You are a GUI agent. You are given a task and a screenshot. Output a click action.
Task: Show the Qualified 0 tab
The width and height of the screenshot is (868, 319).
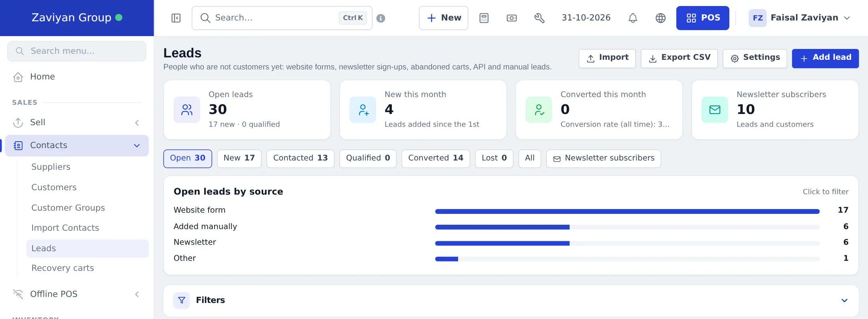(x=368, y=158)
